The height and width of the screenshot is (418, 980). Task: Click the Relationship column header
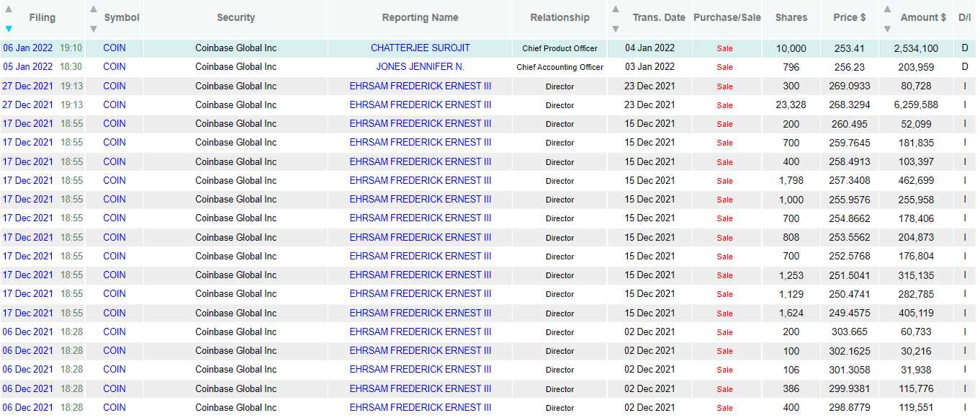(559, 17)
